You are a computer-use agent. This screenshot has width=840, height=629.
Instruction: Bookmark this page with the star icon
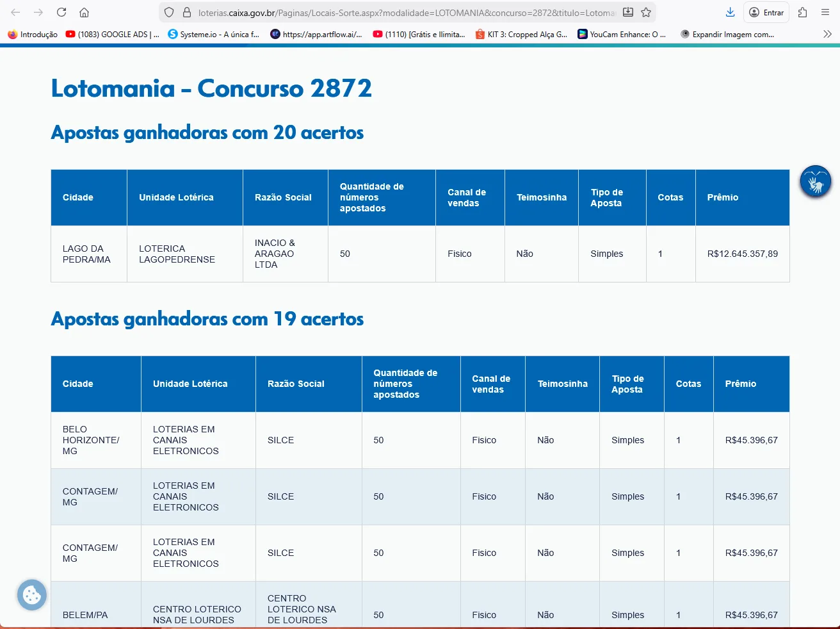point(646,12)
